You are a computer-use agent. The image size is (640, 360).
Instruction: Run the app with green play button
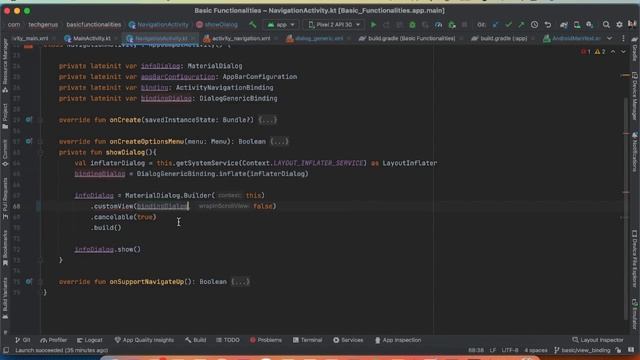point(373,24)
